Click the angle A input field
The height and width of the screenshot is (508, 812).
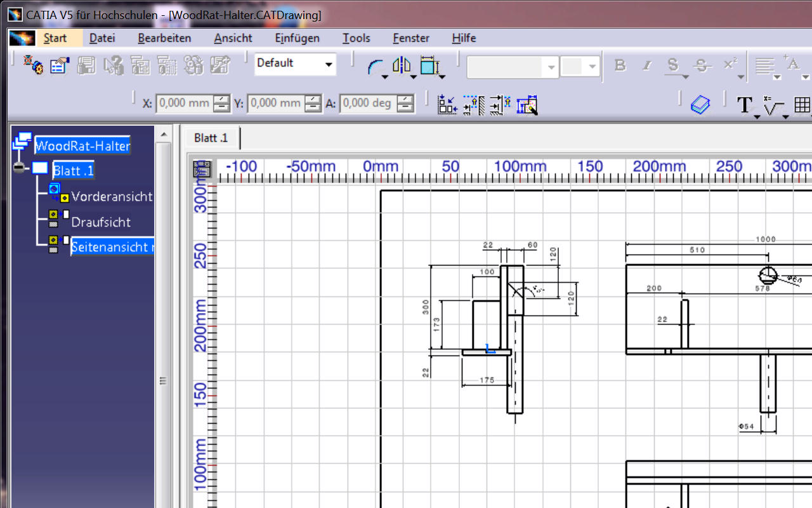pos(369,103)
